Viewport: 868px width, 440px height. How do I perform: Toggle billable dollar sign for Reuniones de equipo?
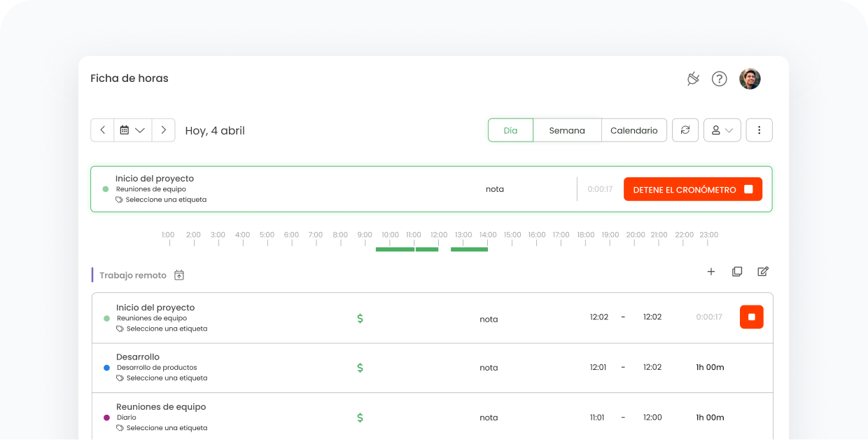pyautogui.click(x=360, y=418)
